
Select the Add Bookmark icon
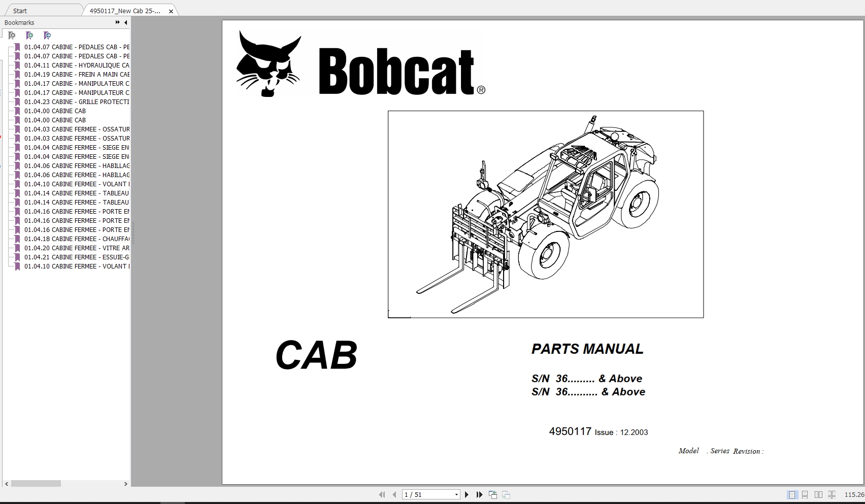pos(29,35)
